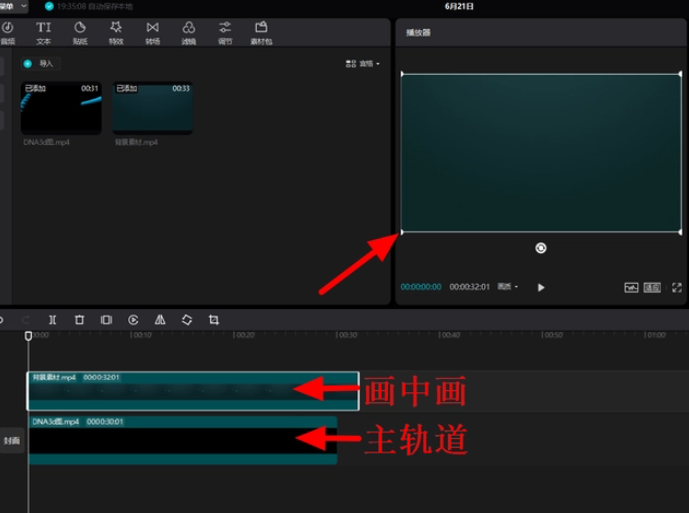The height and width of the screenshot is (513, 689).
Task: Open the video scope waveform icon
Action: [631, 287]
